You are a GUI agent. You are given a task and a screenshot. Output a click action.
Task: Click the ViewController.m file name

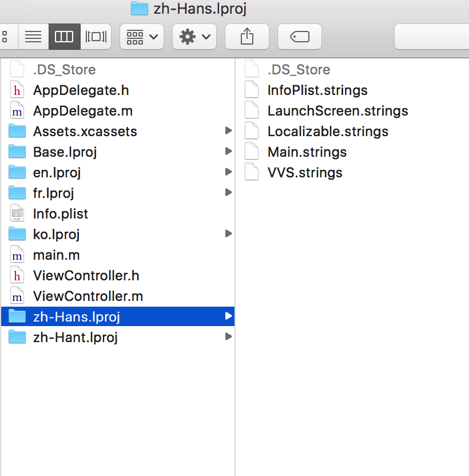pyautogui.click(x=88, y=296)
